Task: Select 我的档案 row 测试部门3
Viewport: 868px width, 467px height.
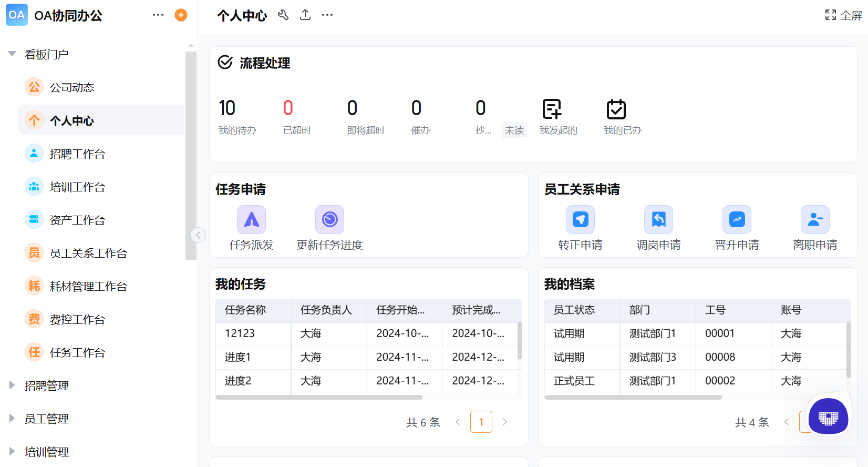Action: click(696, 357)
